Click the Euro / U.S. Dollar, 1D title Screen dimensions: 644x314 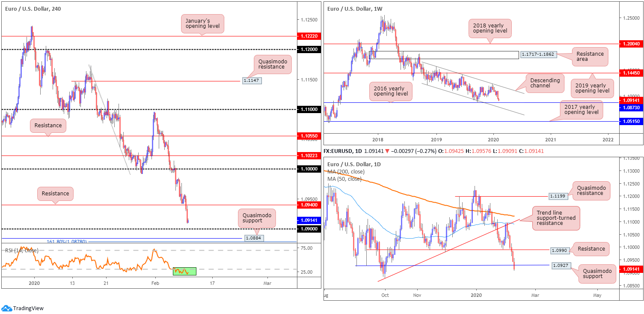tap(353, 164)
